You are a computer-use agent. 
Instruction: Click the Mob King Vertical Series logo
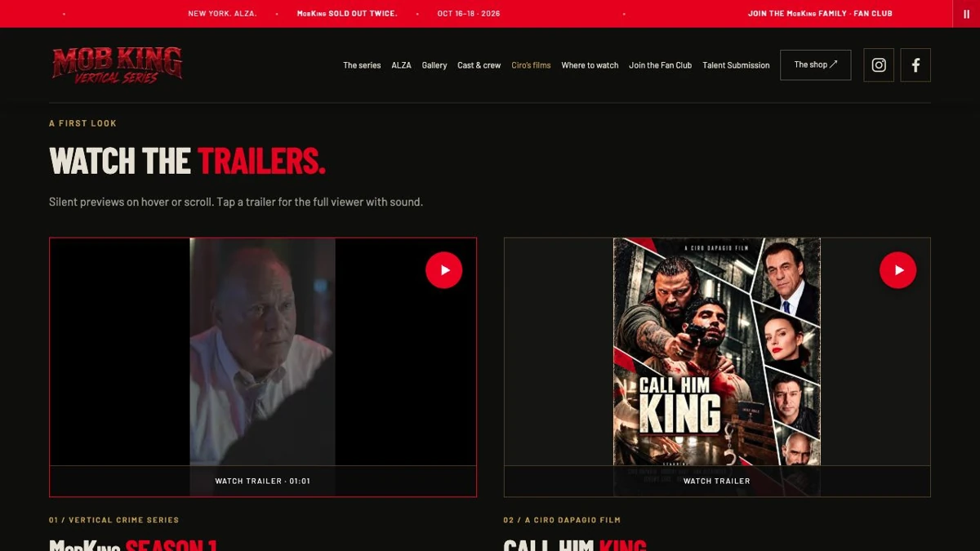click(117, 65)
